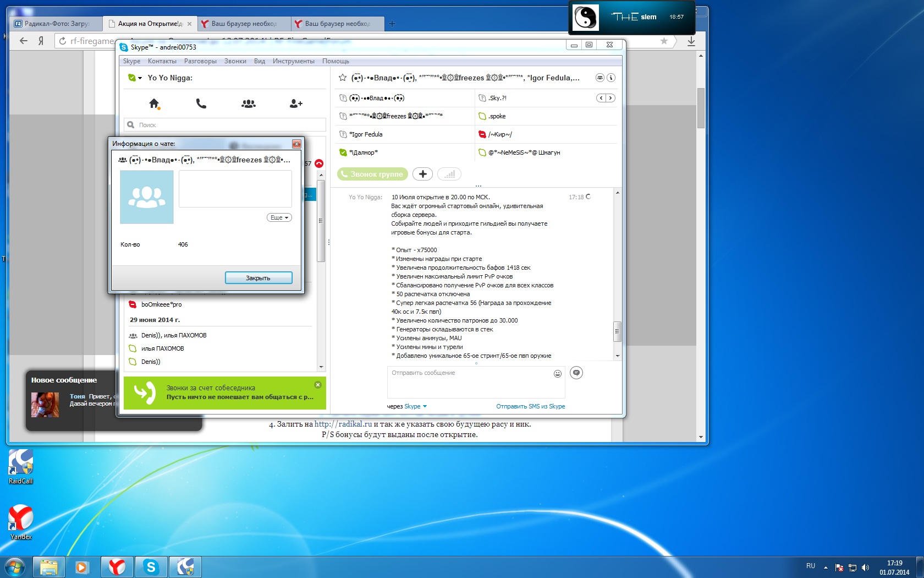Show next participants page arrow
924x578 pixels.
(x=610, y=98)
